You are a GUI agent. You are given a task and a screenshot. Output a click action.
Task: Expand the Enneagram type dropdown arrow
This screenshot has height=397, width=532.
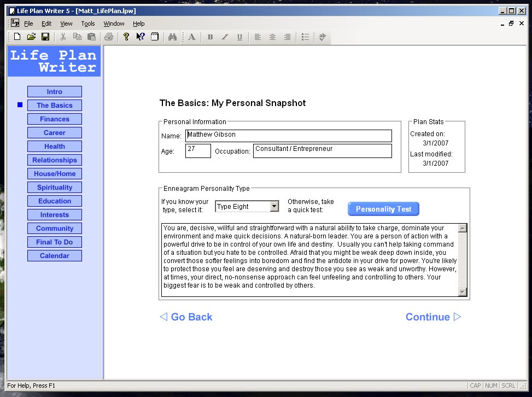(274, 206)
